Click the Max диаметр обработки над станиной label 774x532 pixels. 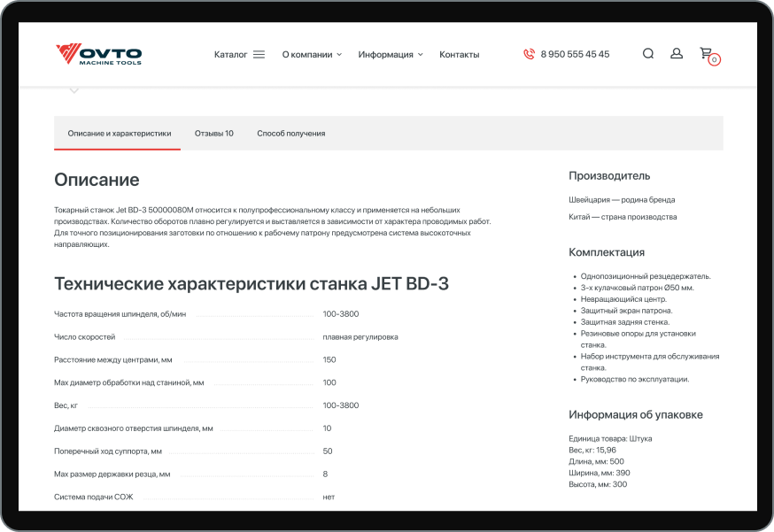128,382
